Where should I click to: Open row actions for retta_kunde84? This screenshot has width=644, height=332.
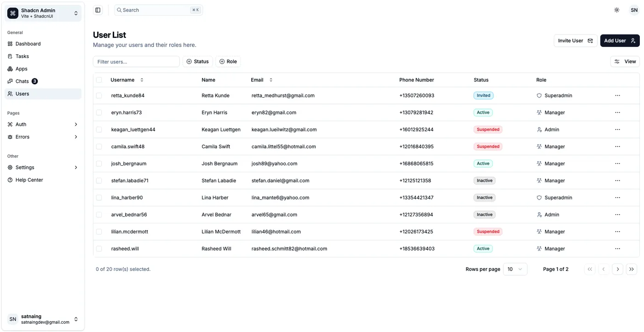pos(617,96)
